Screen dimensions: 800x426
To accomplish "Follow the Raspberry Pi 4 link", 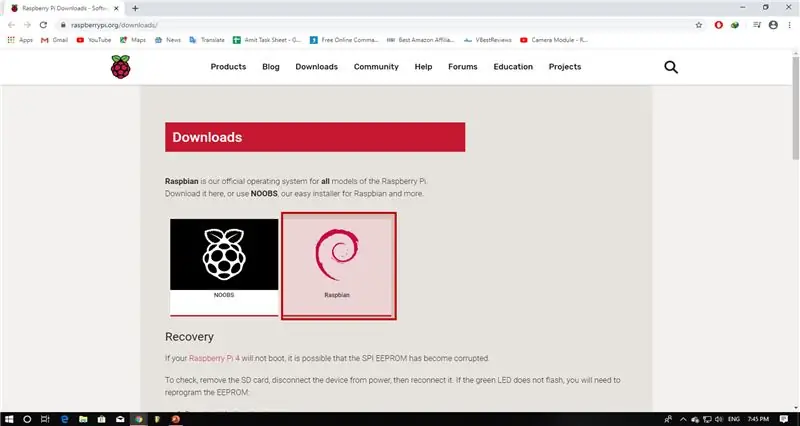I will [x=214, y=358].
